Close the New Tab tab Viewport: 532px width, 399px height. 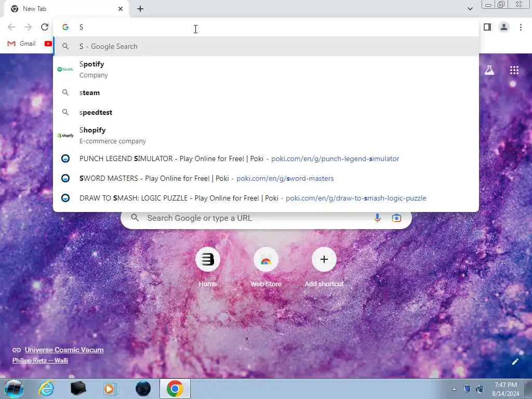[121, 9]
